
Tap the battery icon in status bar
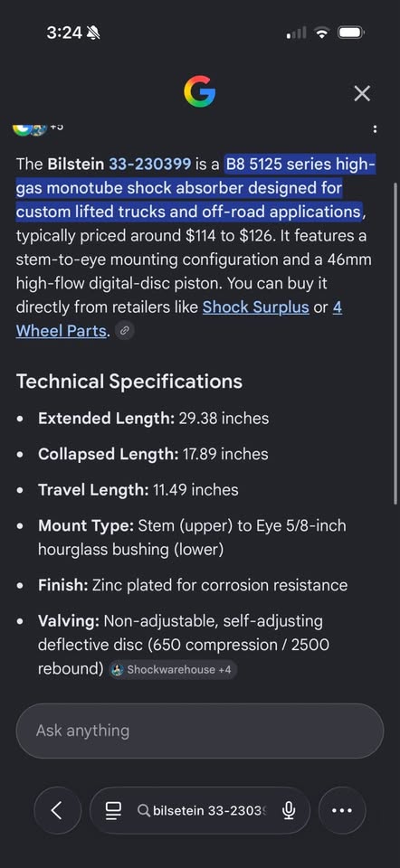coord(351,33)
